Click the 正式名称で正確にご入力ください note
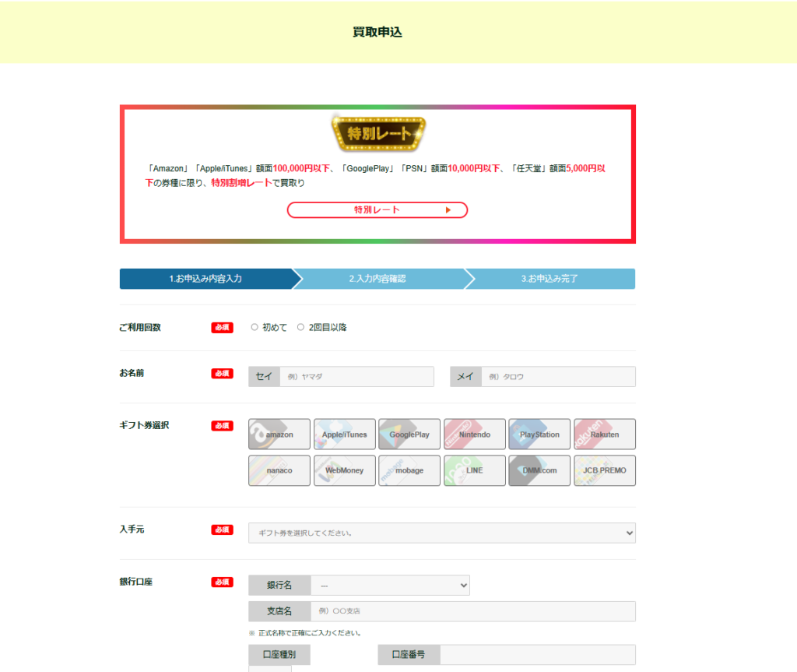Screen dimensions: 797x672 tap(305, 633)
